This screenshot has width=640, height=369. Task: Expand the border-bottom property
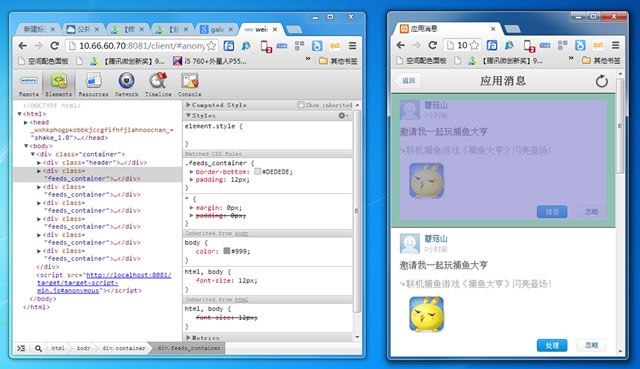191,172
